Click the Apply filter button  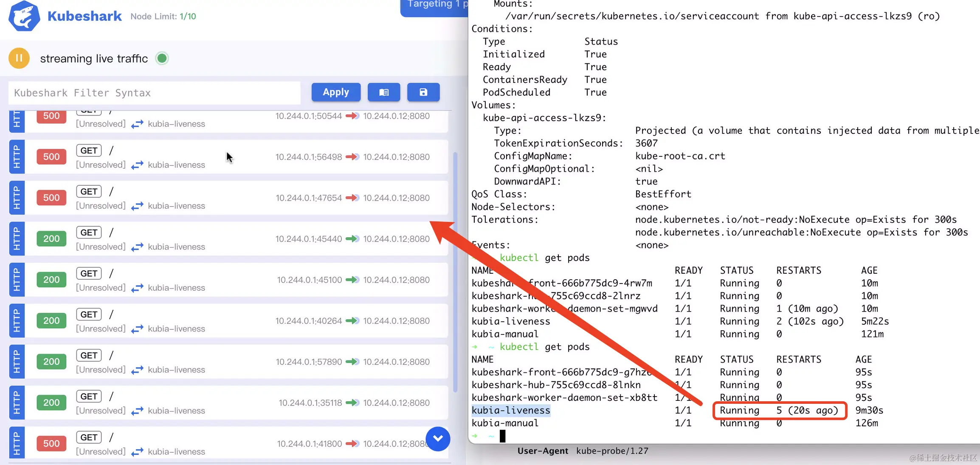click(335, 92)
